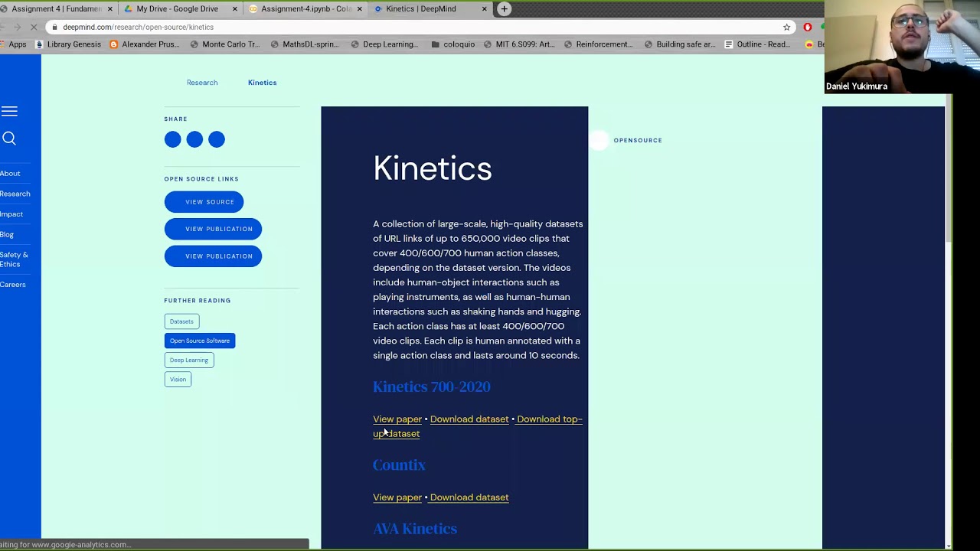
Task: Click the Countix heading
Action: pos(399,465)
